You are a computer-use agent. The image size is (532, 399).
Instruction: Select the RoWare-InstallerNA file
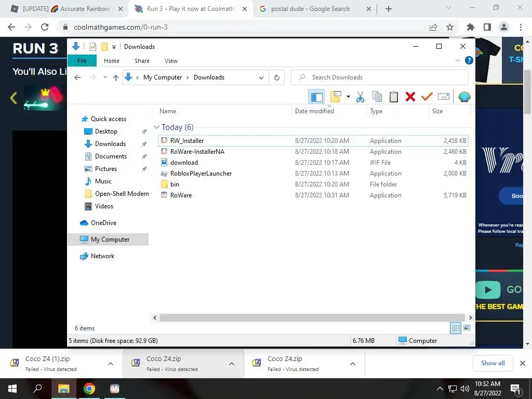313,151
